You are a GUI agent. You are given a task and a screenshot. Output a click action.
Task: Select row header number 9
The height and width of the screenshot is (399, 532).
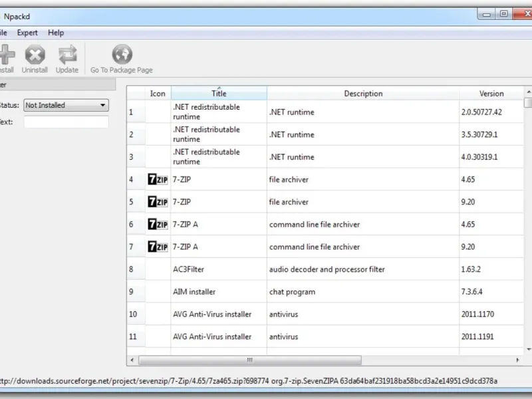[136, 291]
